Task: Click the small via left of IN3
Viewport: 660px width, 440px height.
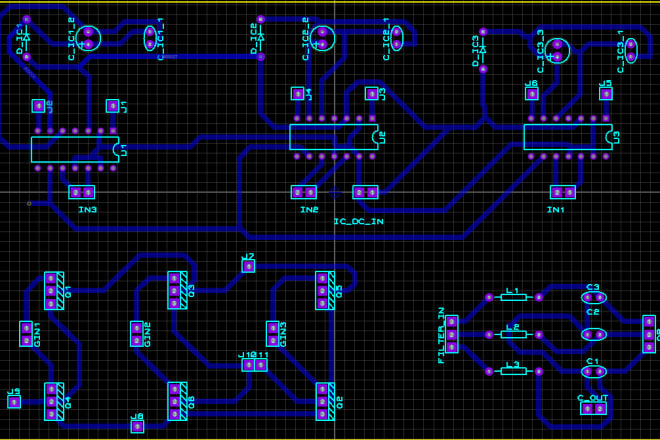Action: [29, 204]
